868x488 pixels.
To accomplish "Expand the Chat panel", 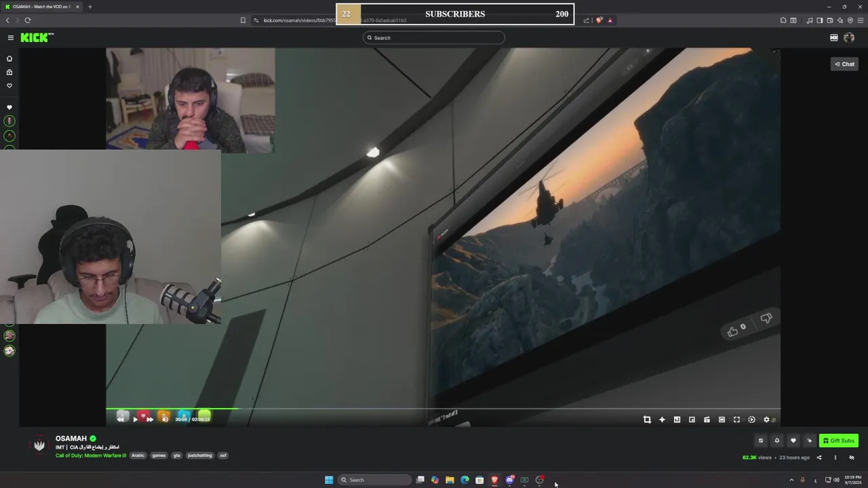I will (x=844, y=64).
